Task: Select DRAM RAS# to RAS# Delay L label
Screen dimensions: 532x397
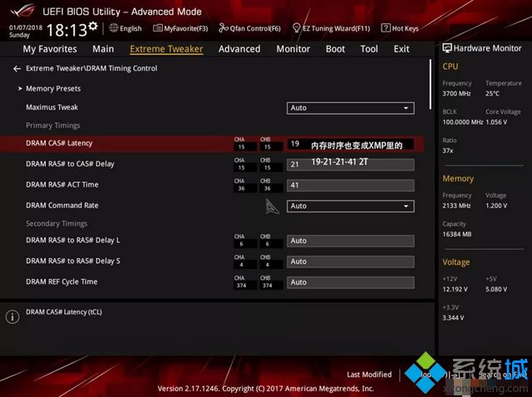Action: pos(72,240)
